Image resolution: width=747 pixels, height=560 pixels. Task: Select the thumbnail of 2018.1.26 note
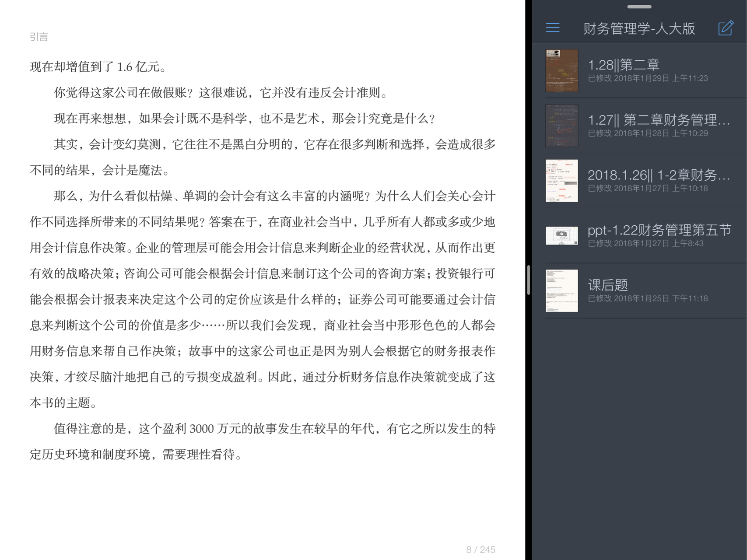(561, 180)
